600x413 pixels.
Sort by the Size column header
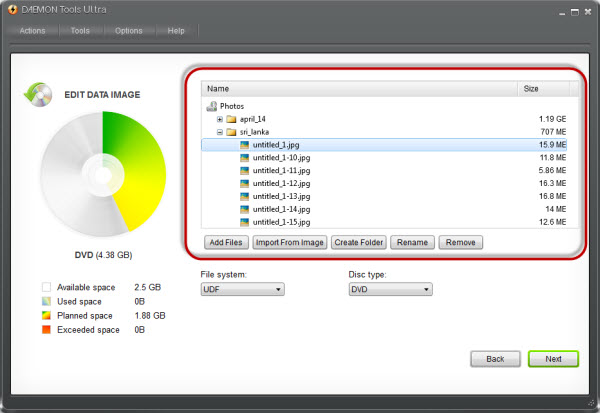[543, 89]
